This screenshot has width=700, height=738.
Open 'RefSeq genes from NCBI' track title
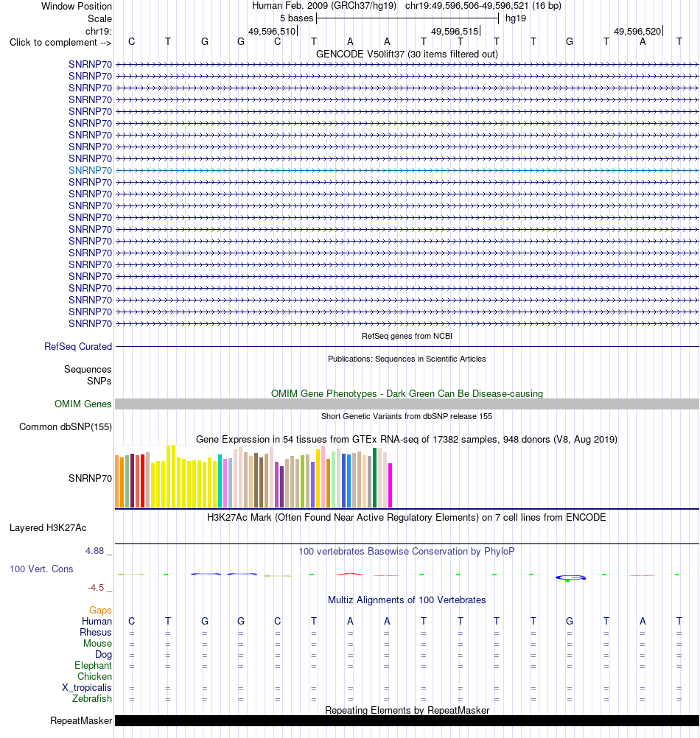pos(407,336)
